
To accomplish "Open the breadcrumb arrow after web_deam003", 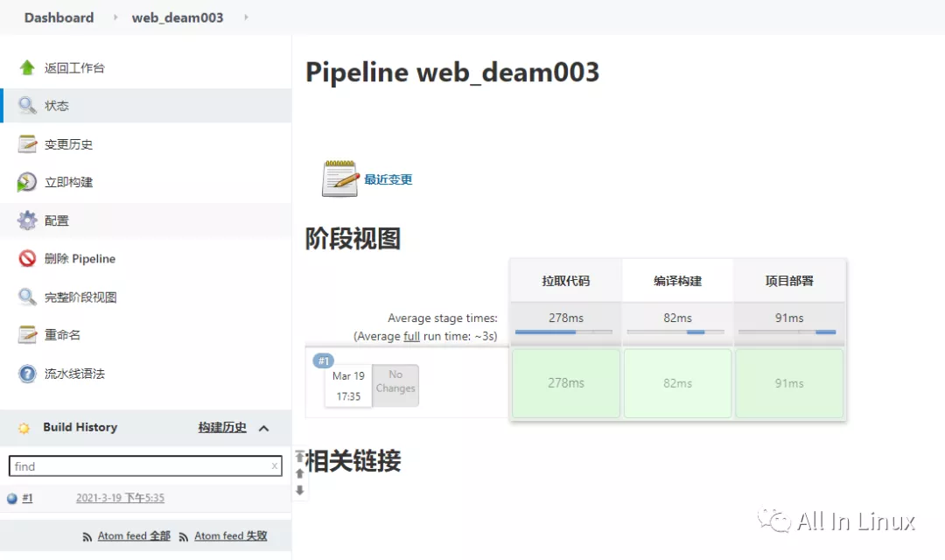I will (245, 17).
